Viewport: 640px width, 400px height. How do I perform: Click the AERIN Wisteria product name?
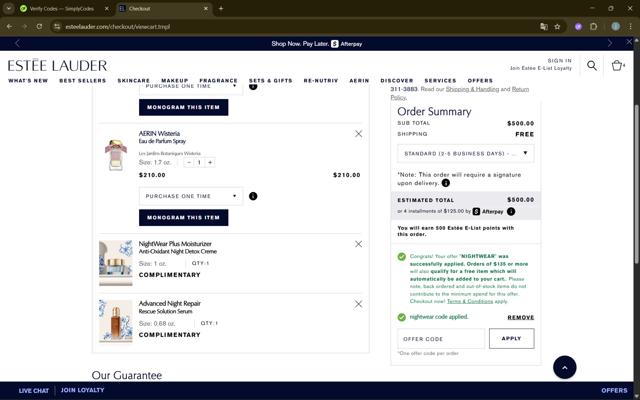pos(159,133)
